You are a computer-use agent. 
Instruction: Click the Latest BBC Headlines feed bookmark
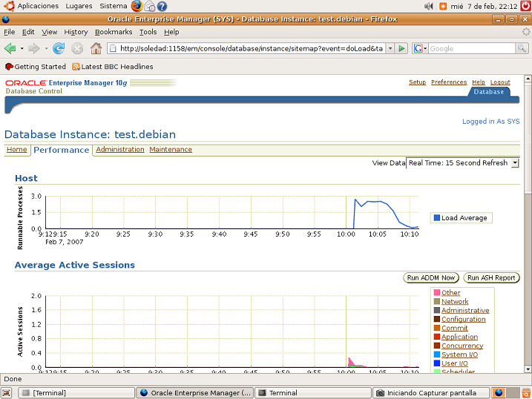112,67
